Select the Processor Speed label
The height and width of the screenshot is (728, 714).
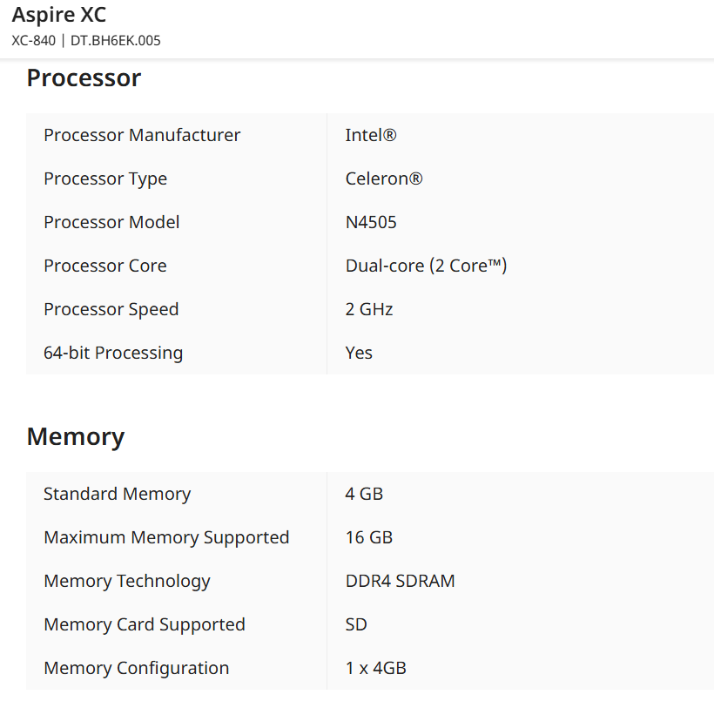click(111, 309)
